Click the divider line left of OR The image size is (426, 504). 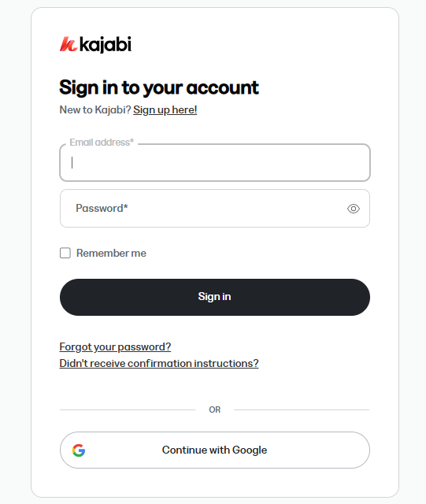click(x=128, y=409)
